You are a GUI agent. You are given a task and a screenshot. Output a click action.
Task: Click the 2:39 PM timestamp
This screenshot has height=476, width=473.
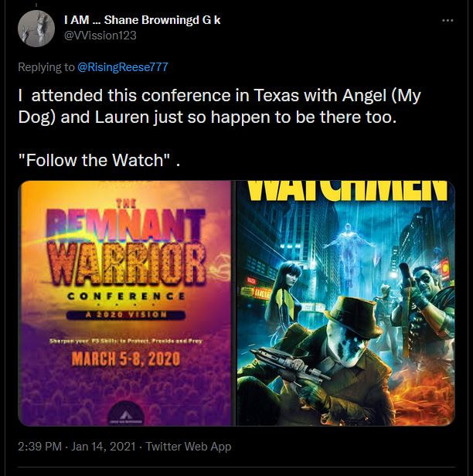39,447
